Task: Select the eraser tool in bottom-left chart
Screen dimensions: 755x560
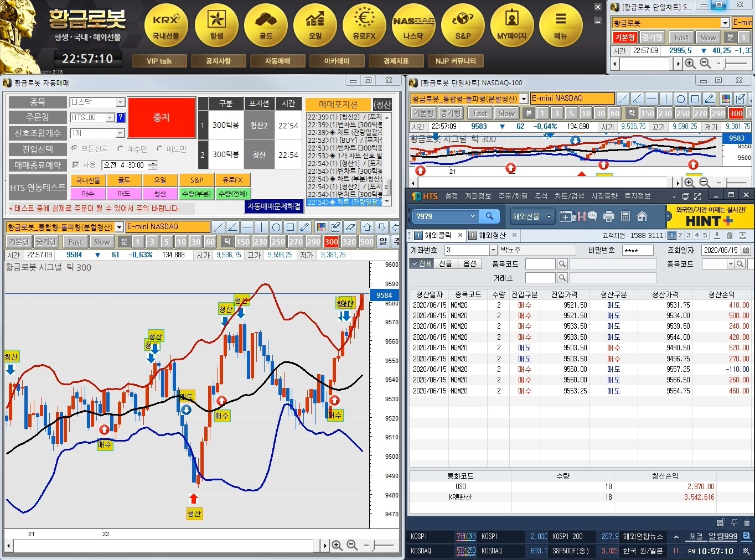Action: 350,227
